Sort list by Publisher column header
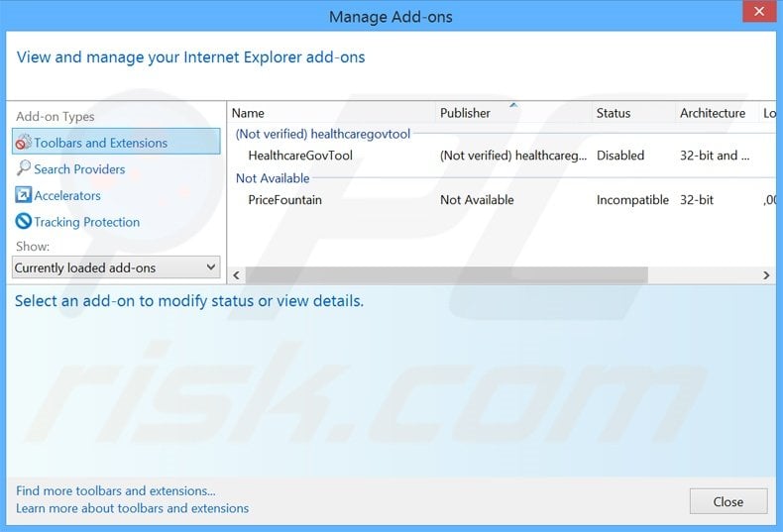Image resolution: width=783 pixels, height=532 pixels. pyautogui.click(x=513, y=113)
